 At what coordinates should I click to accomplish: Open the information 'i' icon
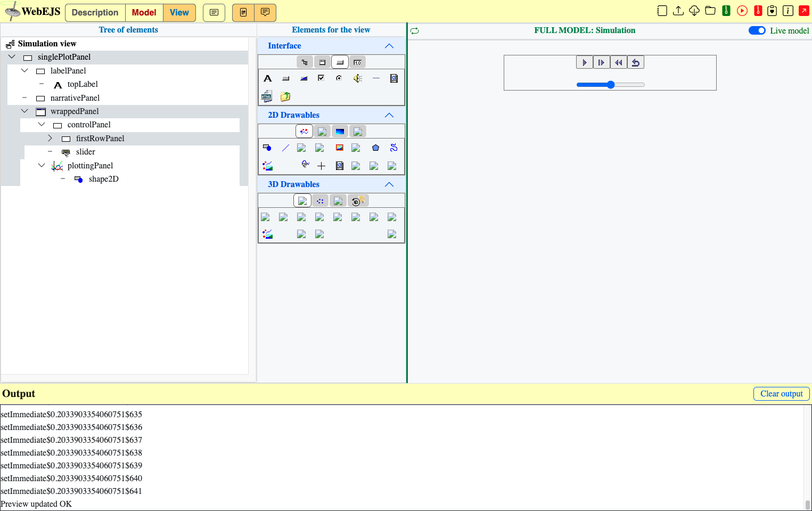[x=788, y=11]
